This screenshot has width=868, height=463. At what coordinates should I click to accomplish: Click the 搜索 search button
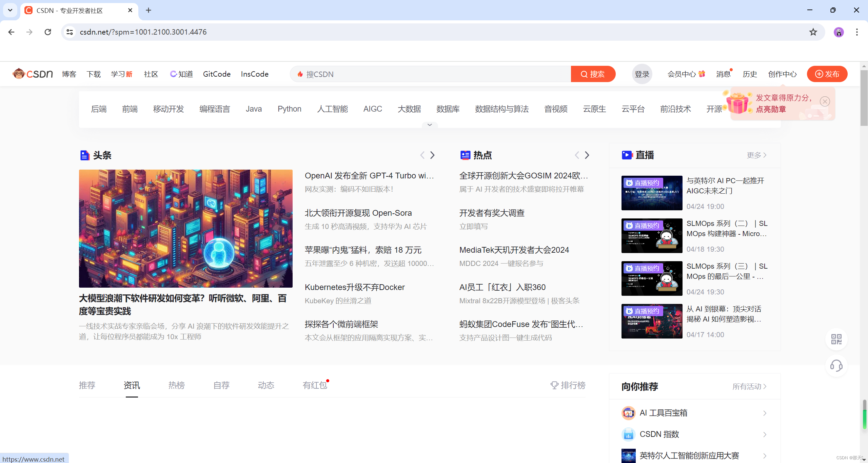(x=593, y=74)
